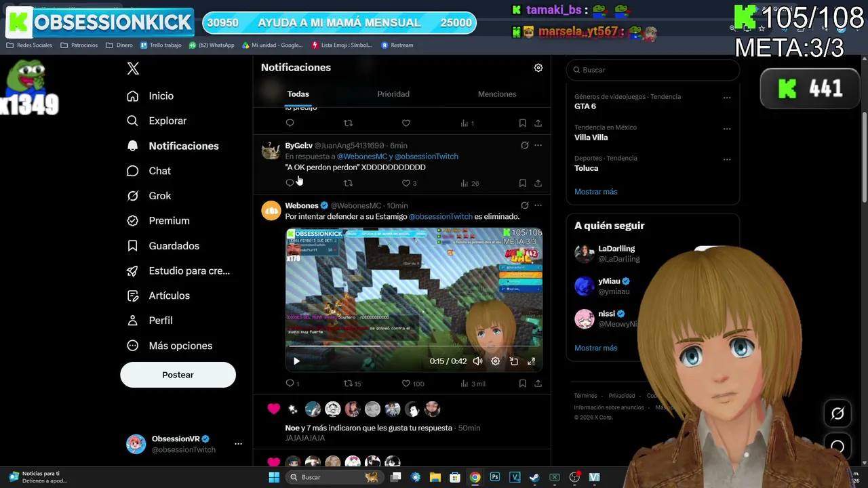Open more options for Toluca trend

(727, 160)
